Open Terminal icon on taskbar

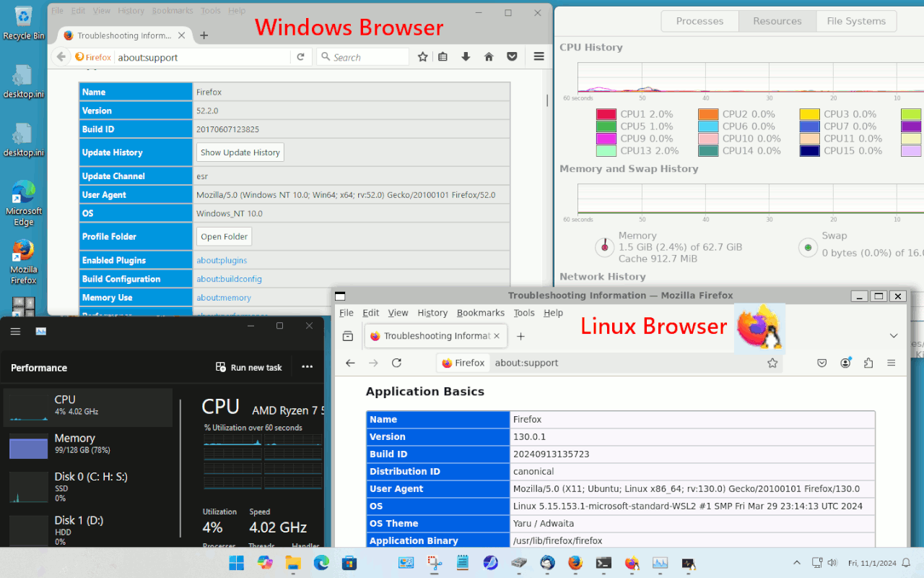(x=603, y=562)
